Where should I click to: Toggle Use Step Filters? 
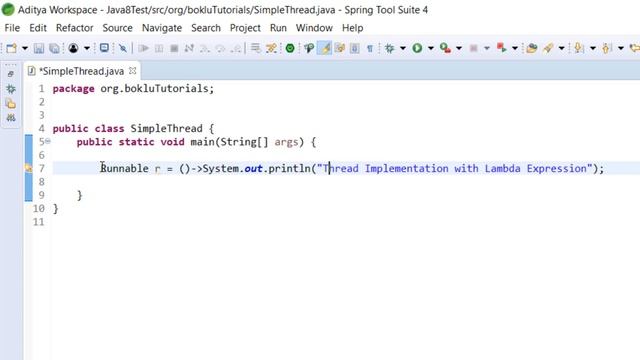271,49
